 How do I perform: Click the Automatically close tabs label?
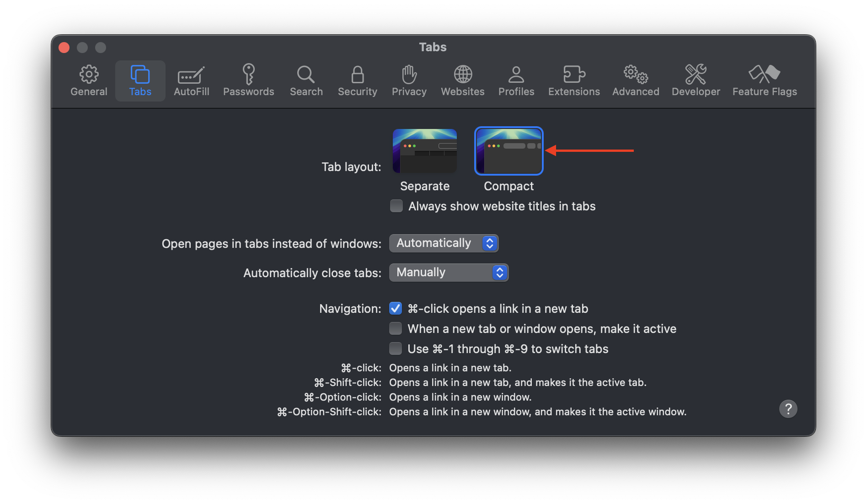pos(312,273)
